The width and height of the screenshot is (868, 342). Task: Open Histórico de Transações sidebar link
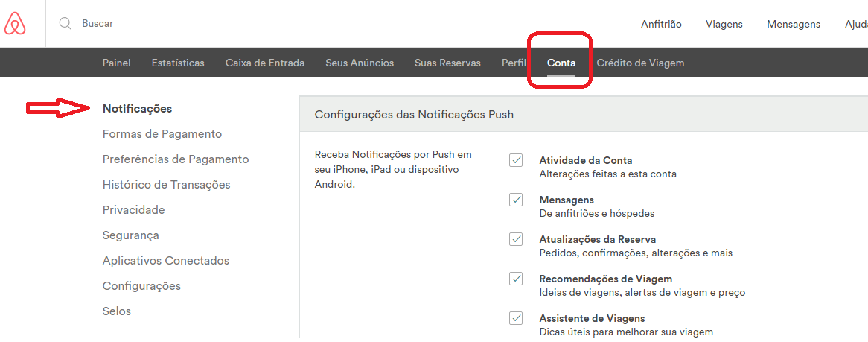click(167, 185)
